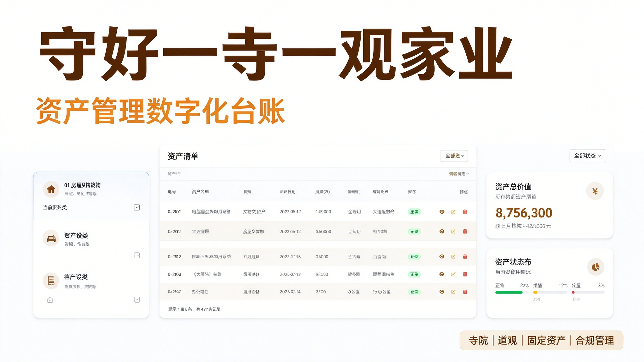Screen dimensions: 644x362
Task: Click the 正常 status badge in the 办公电脑 row
Action: [x=414, y=292]
